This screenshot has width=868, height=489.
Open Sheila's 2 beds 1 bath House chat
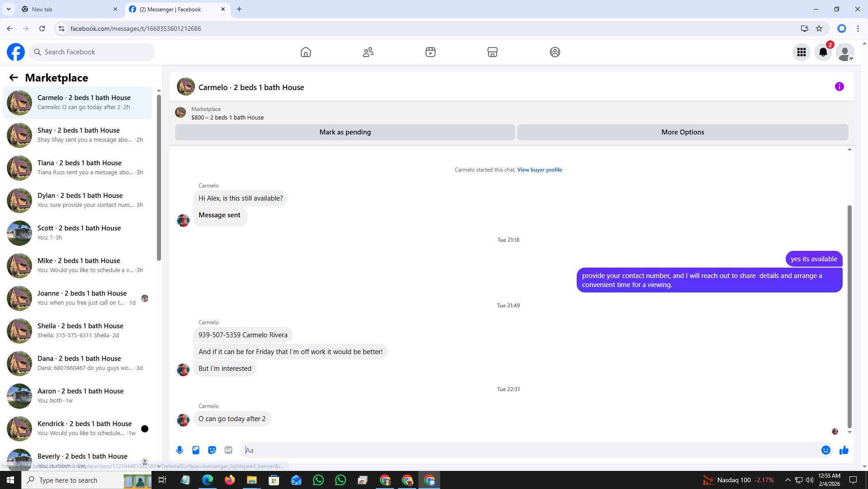(78, 331)
